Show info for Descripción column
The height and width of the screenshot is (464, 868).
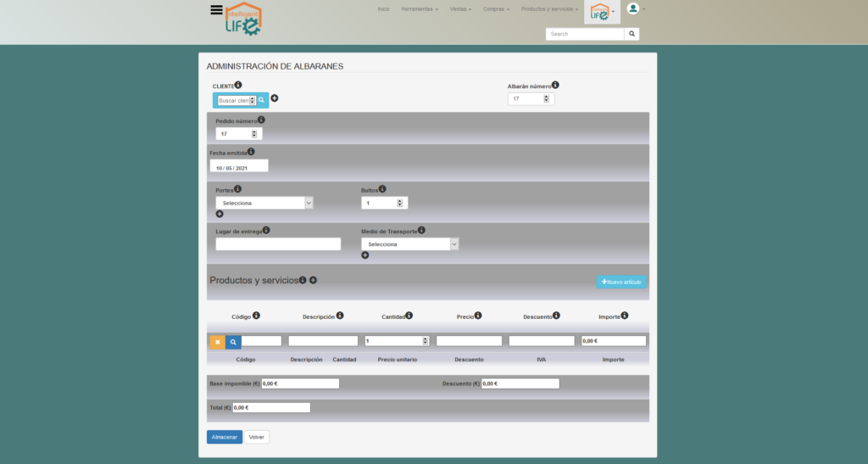point(340,316)
